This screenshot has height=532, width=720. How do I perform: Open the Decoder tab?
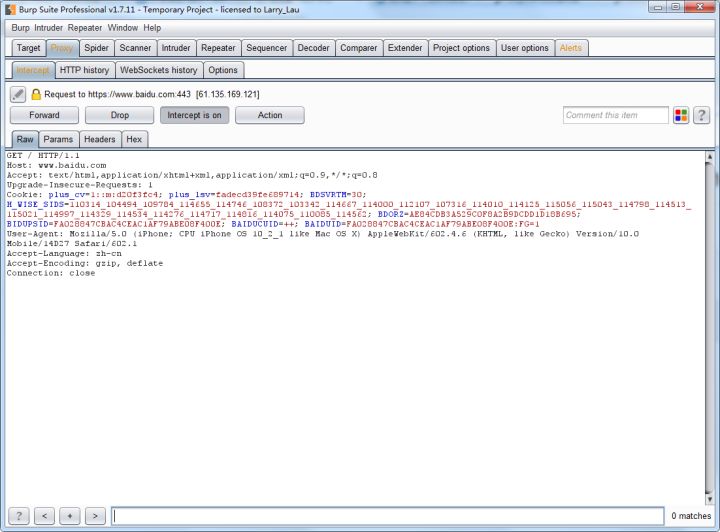point(313,48)
